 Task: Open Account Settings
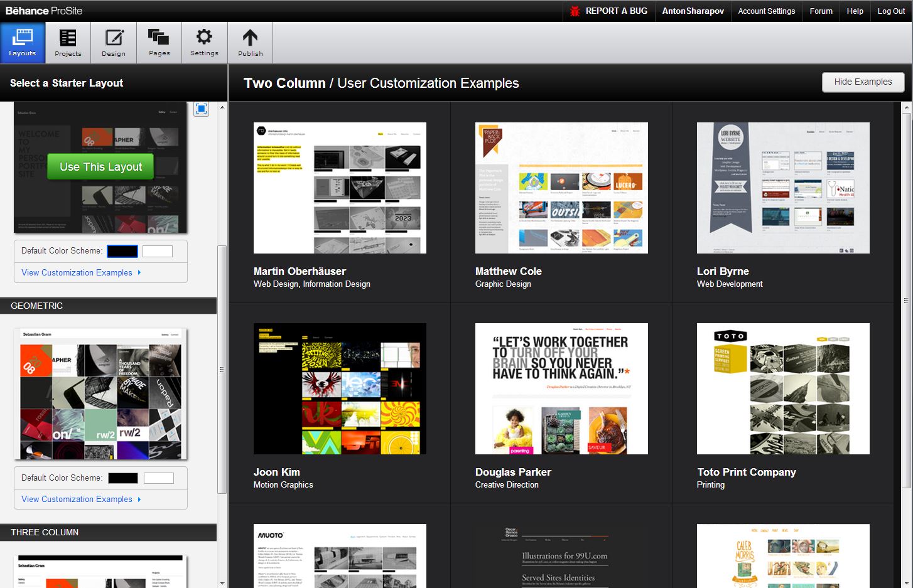pyautogui.click(x=766, y=11)
